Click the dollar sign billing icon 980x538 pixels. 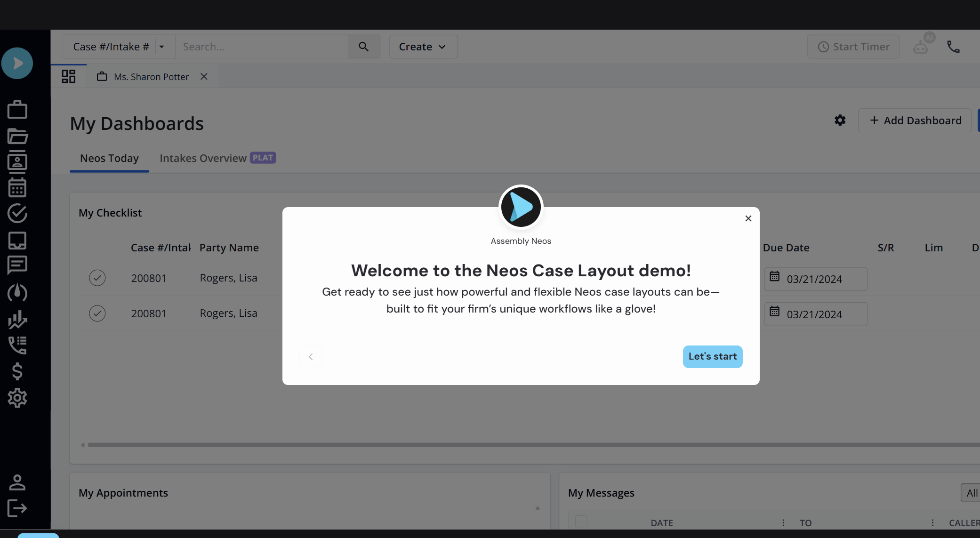[17, 371]
